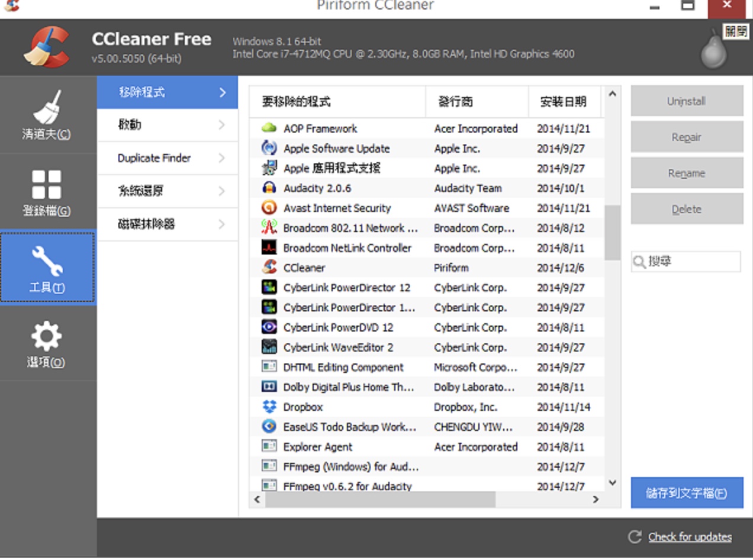753x560 pixels.
Task: Click the Explorer Agent icon
Action: [x=269, y=446]
